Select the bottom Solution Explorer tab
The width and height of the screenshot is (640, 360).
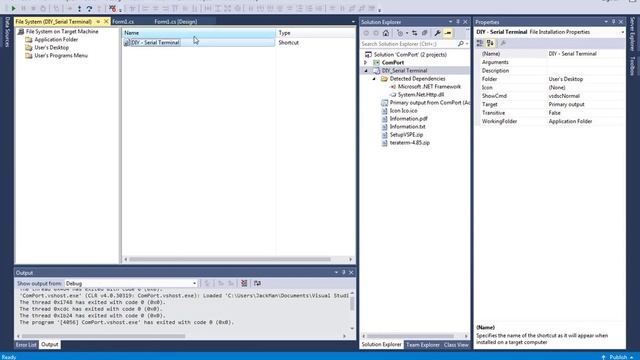381,345
